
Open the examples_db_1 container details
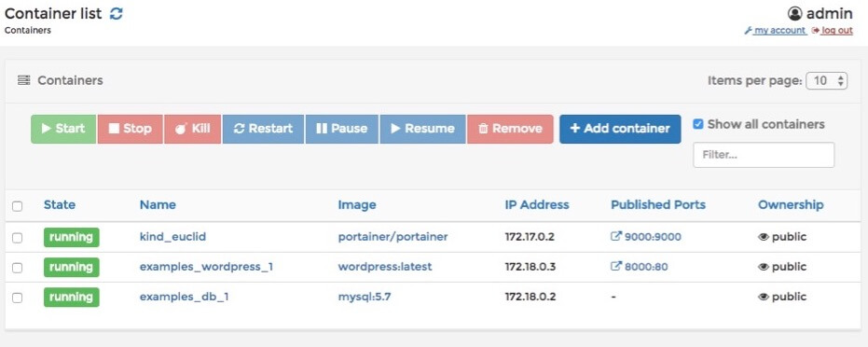pyautogui.click(x=185, y=297)
